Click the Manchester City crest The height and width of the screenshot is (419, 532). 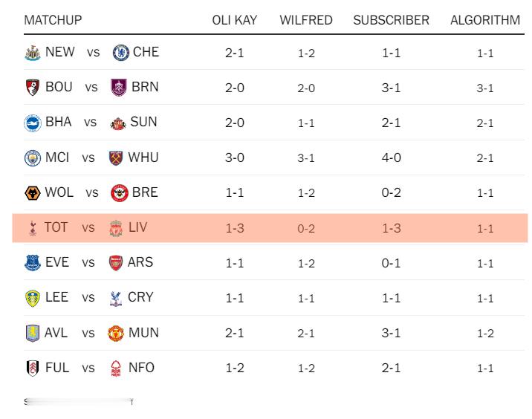(x=32, y=157)
